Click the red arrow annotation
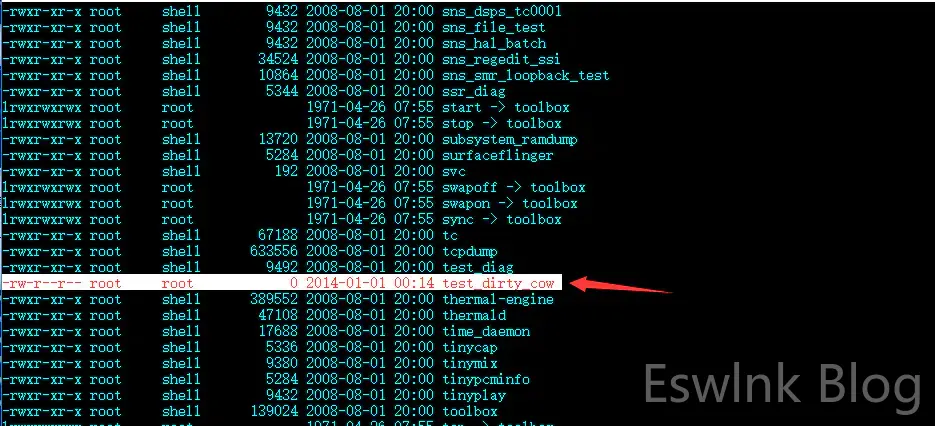The image size is (935, 426). (x=622, y=286)
